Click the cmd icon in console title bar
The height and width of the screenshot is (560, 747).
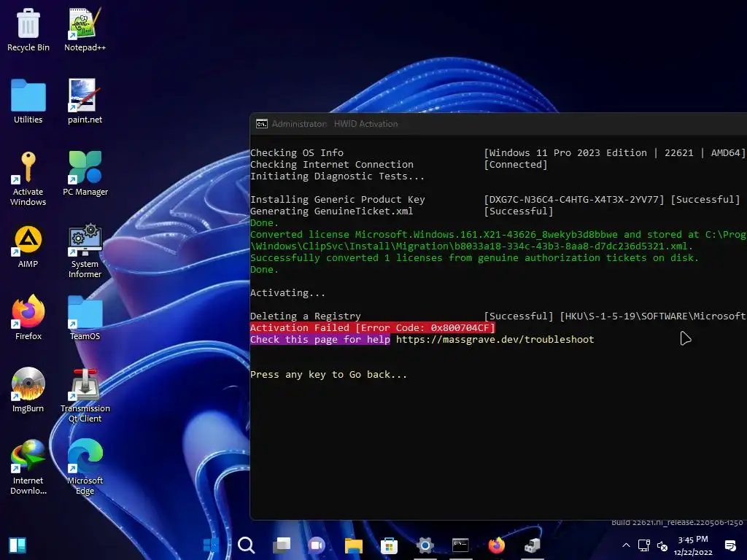pyautogui.click(x=262, y=124)
